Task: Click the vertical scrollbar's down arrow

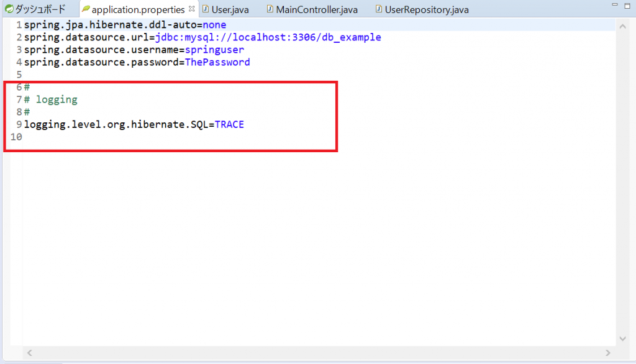Action: (624, 339)
